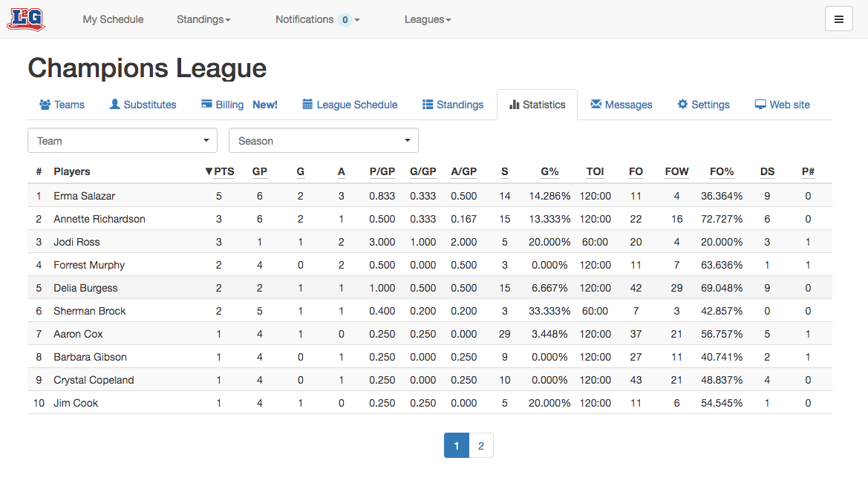This screenshot has height=492, width=868.
Task: Go to page 2 of statistics
Action: tap(481, 445)
